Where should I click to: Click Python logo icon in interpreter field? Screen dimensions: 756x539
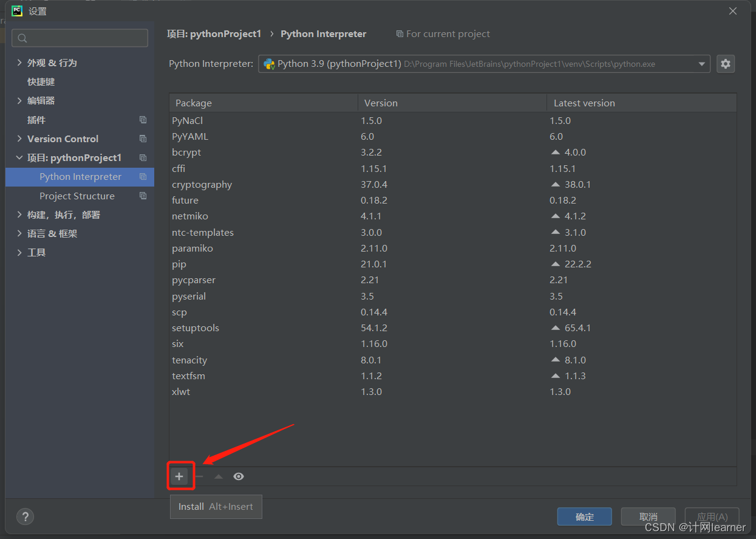pyautogui.click(x=269, y=64)
